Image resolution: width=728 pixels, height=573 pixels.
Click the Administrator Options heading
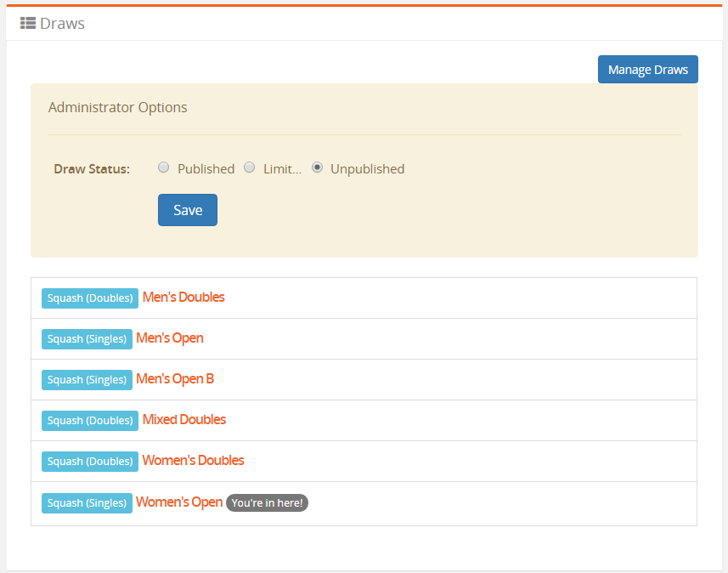118,107
